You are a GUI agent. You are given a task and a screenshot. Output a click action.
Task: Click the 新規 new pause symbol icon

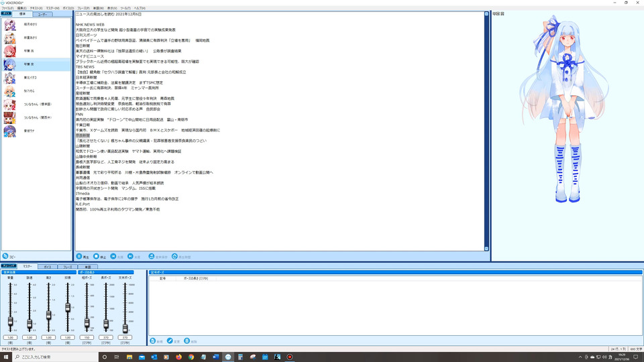coord(153,341)
